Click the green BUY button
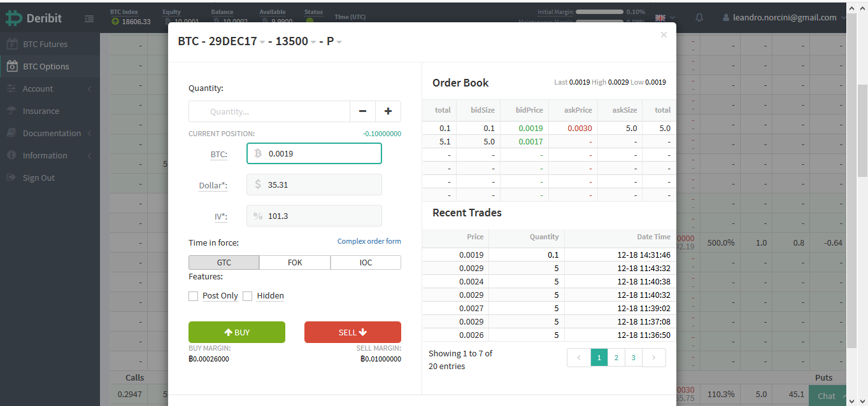 pos(237,332)
